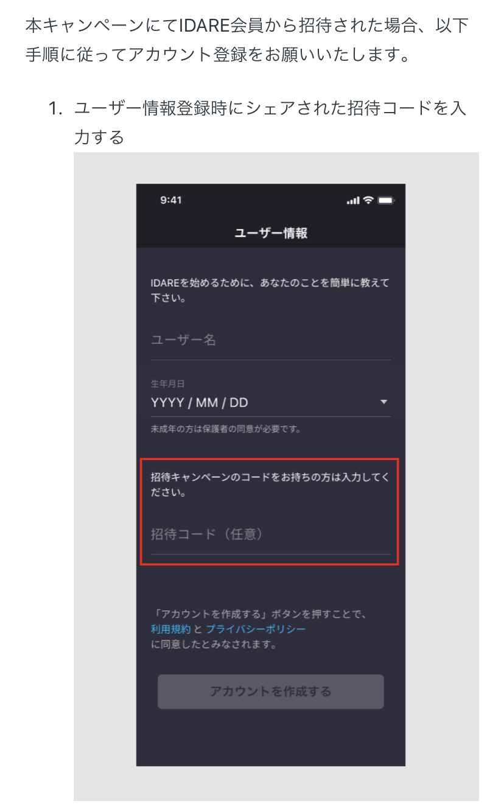
Task: Click the battery icon in phone status bar
Action: 386,200
